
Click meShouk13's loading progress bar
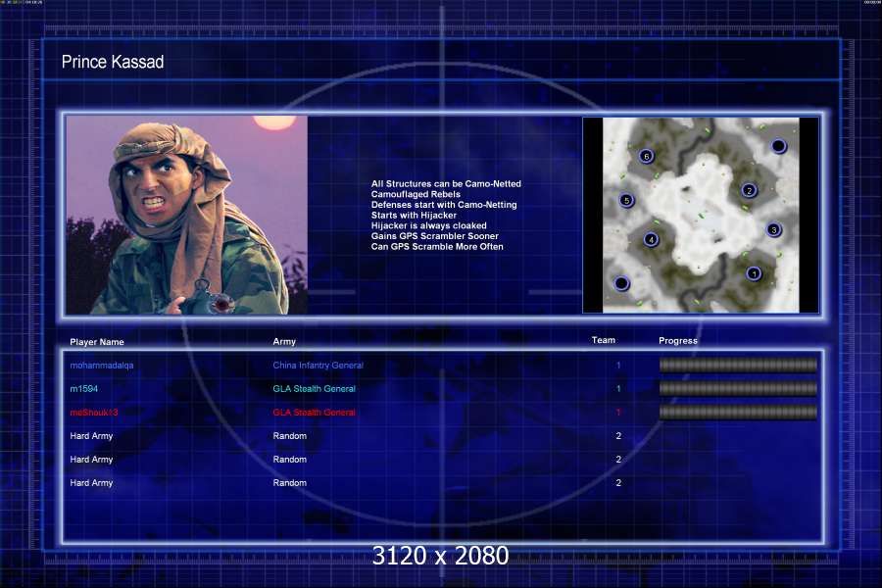tap(738, 413)
